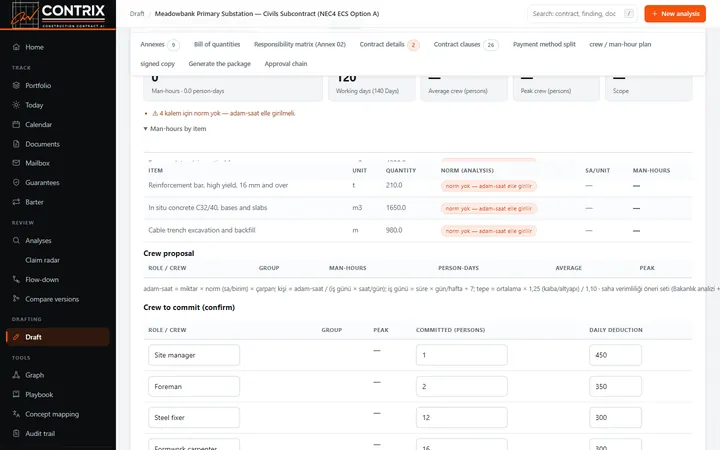This screenshot has width=720, height=450.
Task: Edit Foreman committed persons field
Action: [461, 387]
